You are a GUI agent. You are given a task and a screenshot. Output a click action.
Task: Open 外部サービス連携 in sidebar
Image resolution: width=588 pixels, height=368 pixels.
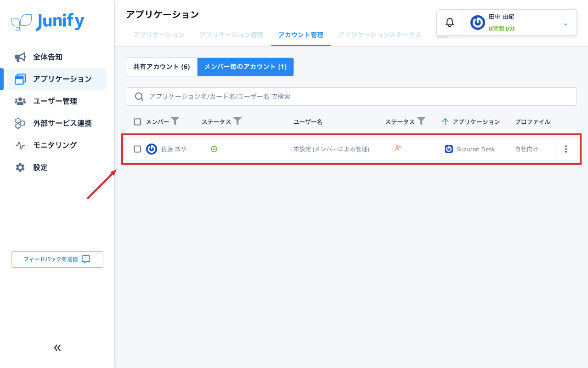point(57,123)
